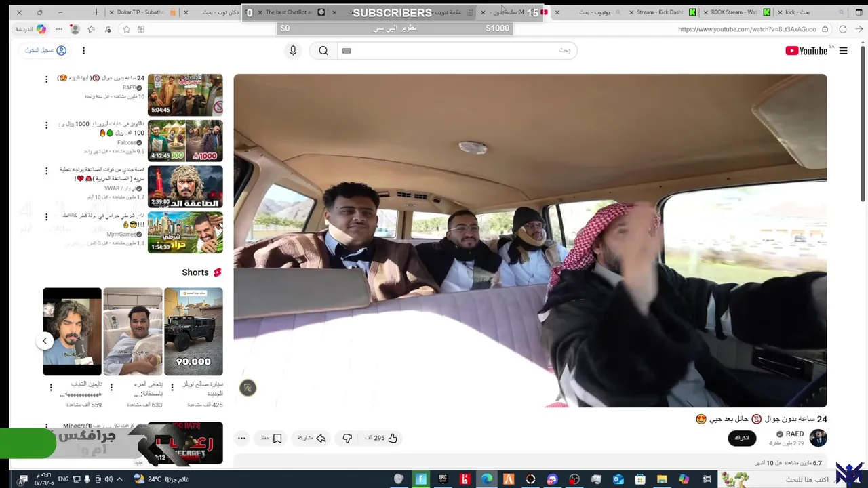This screenshot has height=488, width=868.
Task: Click the magnifier search button on YouTube
Action: 323,51
